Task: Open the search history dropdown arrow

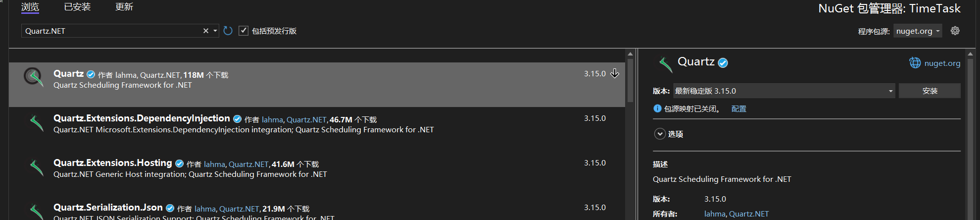Action: click(215, 31)
